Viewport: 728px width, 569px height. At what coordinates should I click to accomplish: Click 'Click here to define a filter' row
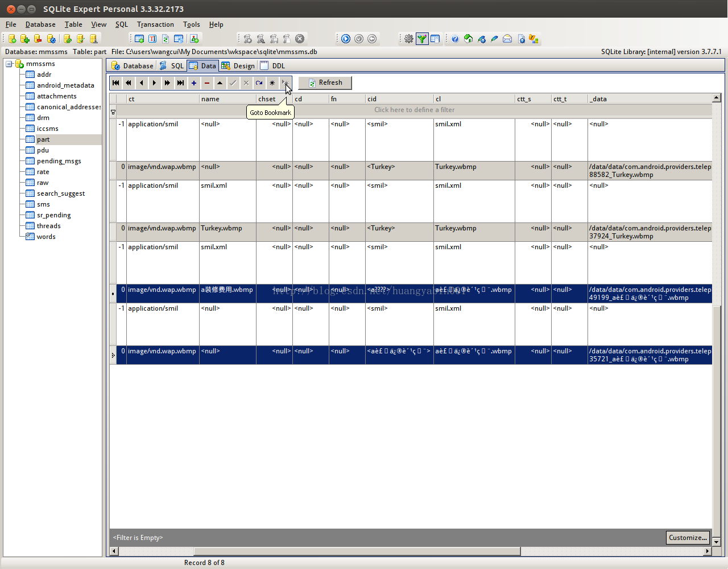414,110
